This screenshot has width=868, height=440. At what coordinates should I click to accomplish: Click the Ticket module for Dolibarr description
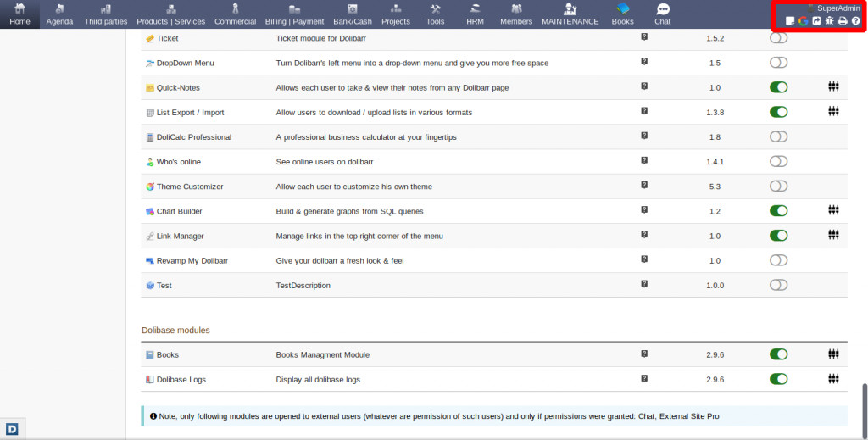(x=321, y=38)
